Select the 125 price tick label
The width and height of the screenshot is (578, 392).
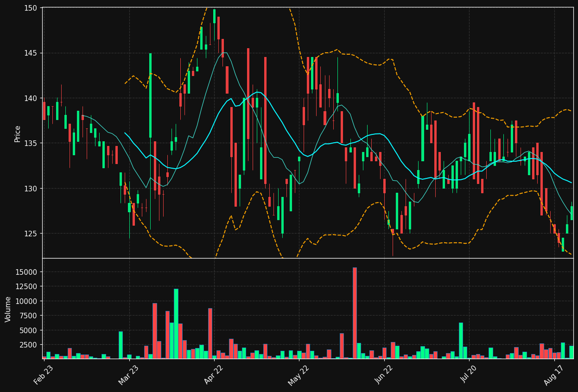[x=31, y=234]
